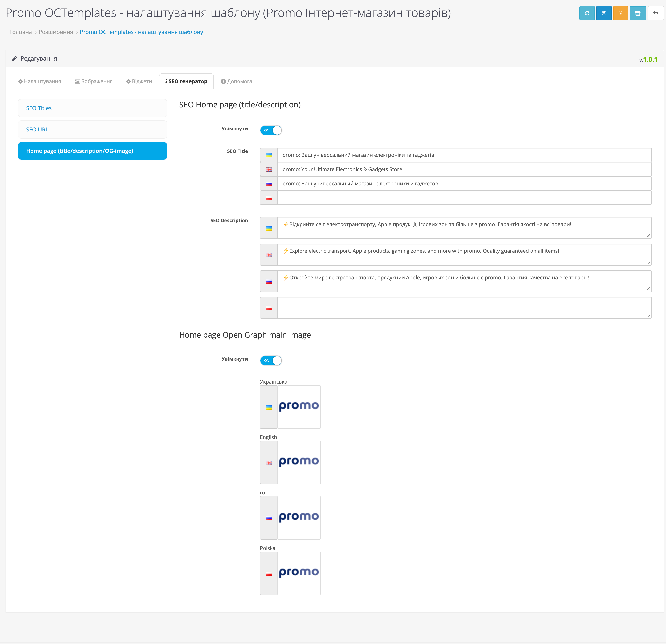
Task: Toggle off the SEO Home page Увімкнути switch
Action: coord(271,130)
